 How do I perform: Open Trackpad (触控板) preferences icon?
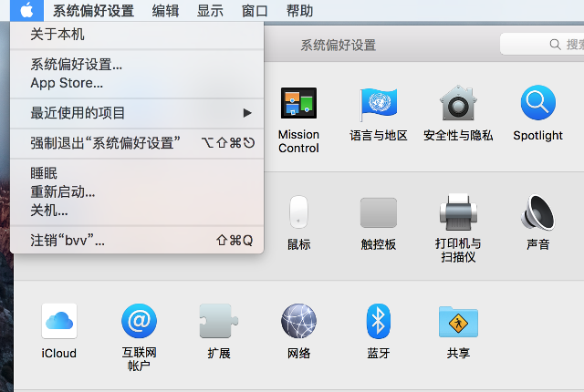point(379,212)
